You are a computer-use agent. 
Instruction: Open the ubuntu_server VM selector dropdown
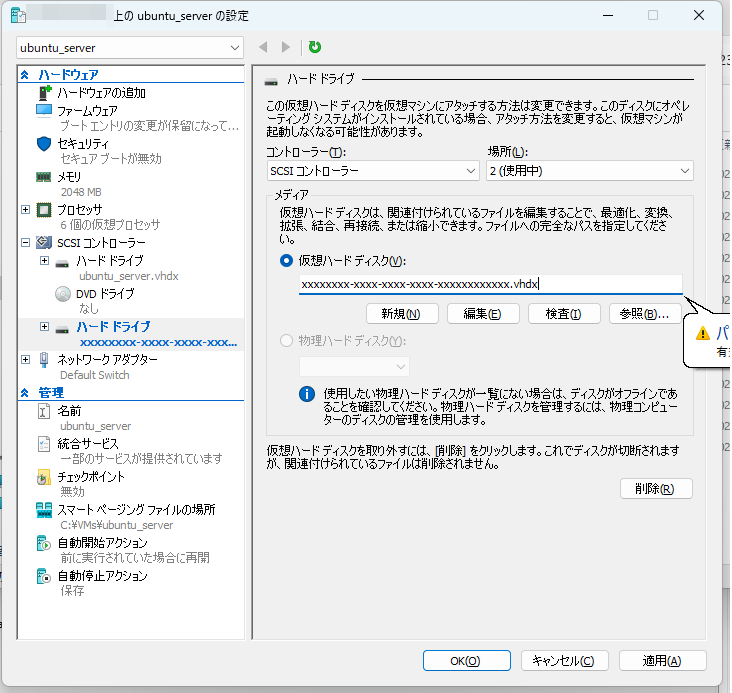click(130, 48)
